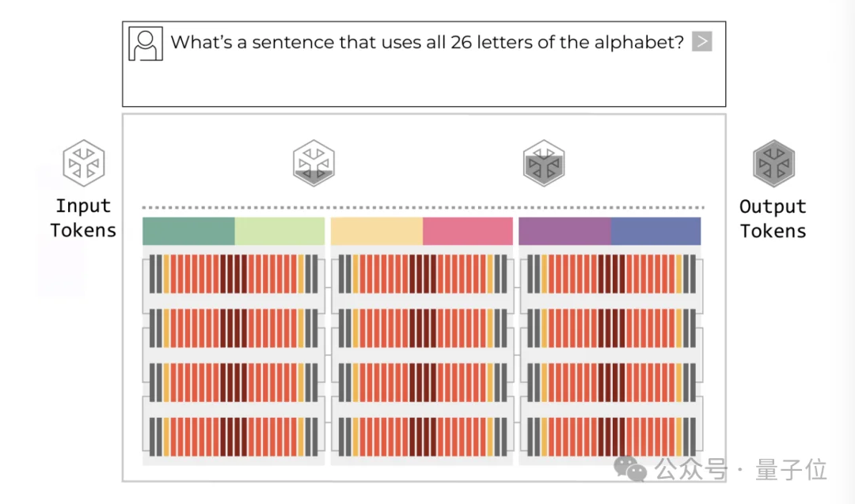Click the "Input Tokens" label
855x504 pixels.
pos(83,218)
